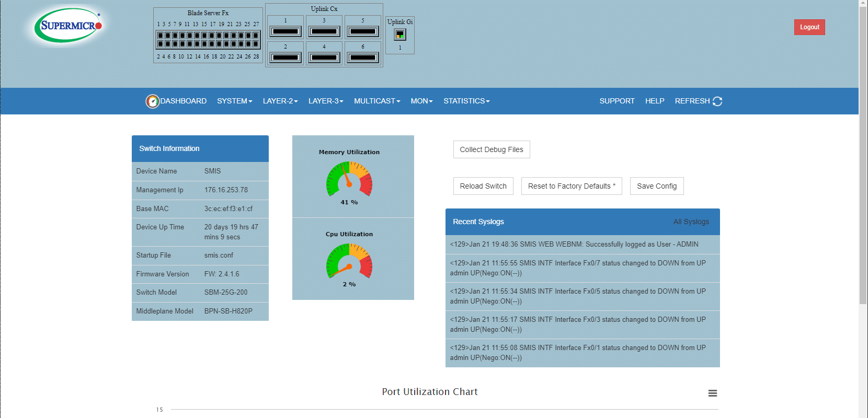Click the syslog entry for interface Fx0/3
Image resolution: width=868 pixels, height=418 pixels.
tap(583, 324)
